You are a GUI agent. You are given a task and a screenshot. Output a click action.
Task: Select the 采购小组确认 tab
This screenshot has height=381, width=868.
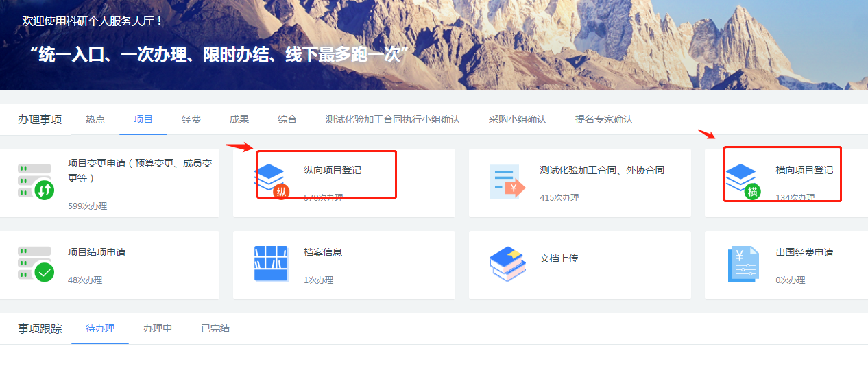click(518, 119)
